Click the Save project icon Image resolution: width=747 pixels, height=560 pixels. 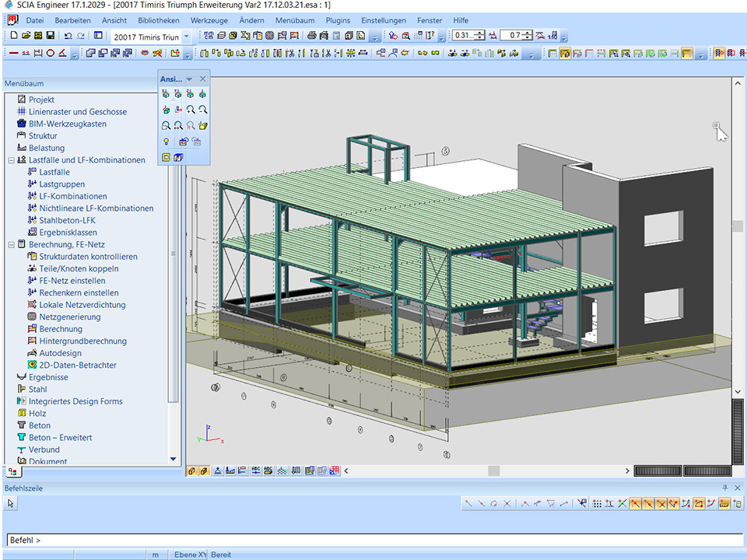pyautogui.click(x=50, y=36)
